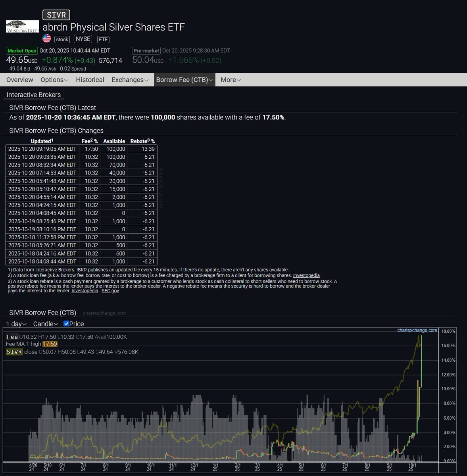Image resolution: width=467 pixels, height=476 pixels.
Task: Open Investopedia link beside SEC.gov
Action: point(85,291)
